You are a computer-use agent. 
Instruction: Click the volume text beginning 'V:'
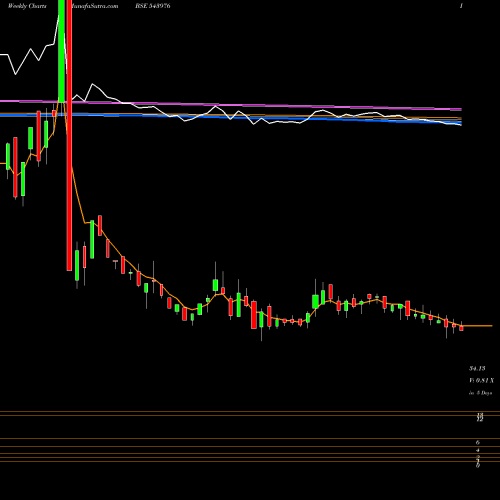pyautogui.click(x=481, y=380)
